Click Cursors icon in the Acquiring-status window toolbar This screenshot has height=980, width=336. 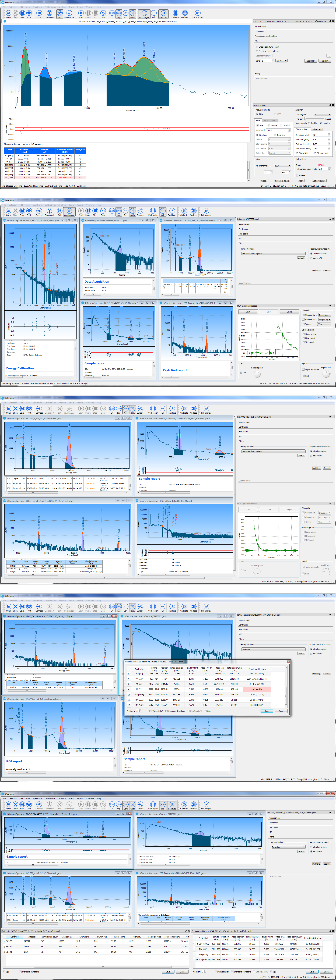point(140,212)
